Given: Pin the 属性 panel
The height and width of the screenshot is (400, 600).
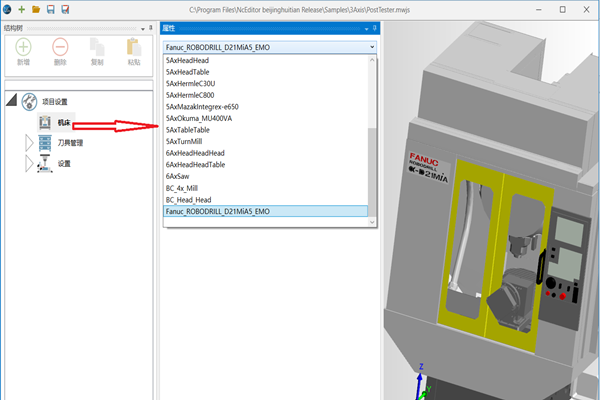Looking at the screenshot, I should click(375, 28).
